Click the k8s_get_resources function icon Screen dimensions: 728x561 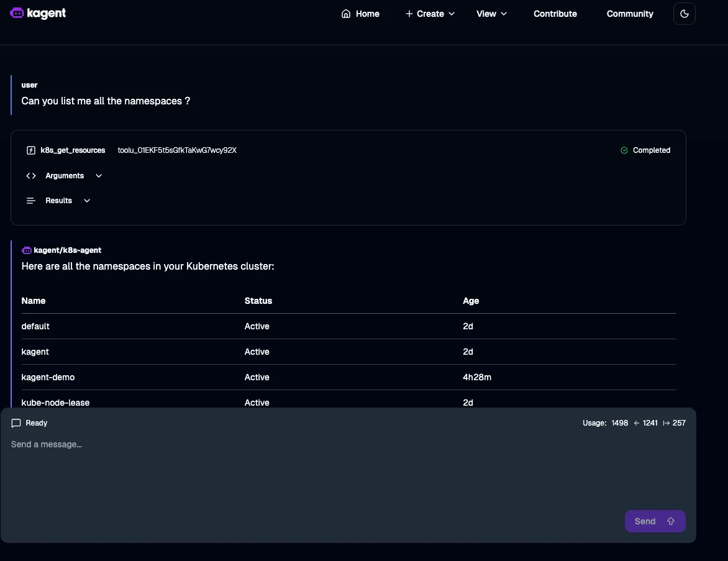[x=30, y=150]
